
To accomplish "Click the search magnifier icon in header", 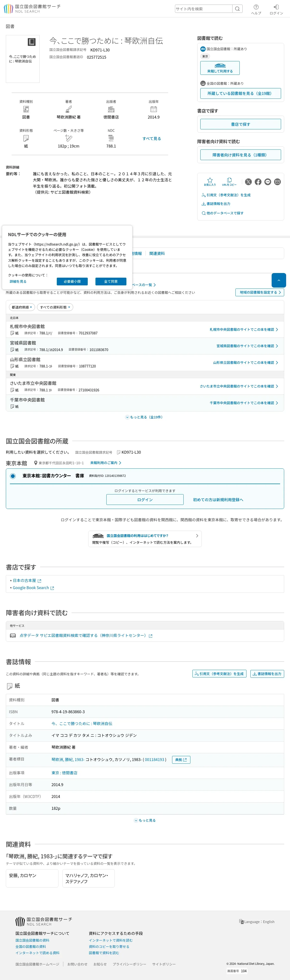I will pos(237,9).
